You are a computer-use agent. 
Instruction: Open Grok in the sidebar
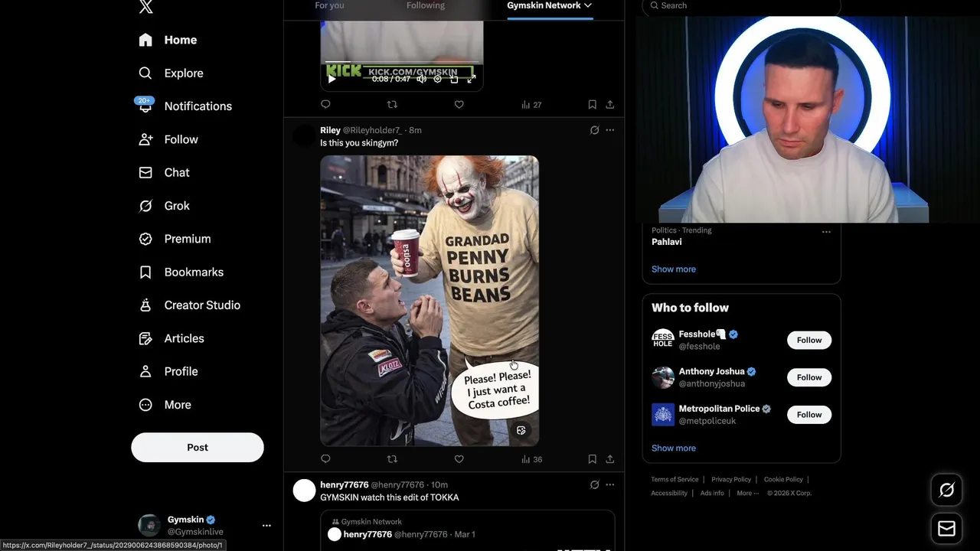[x=164, y=206]
